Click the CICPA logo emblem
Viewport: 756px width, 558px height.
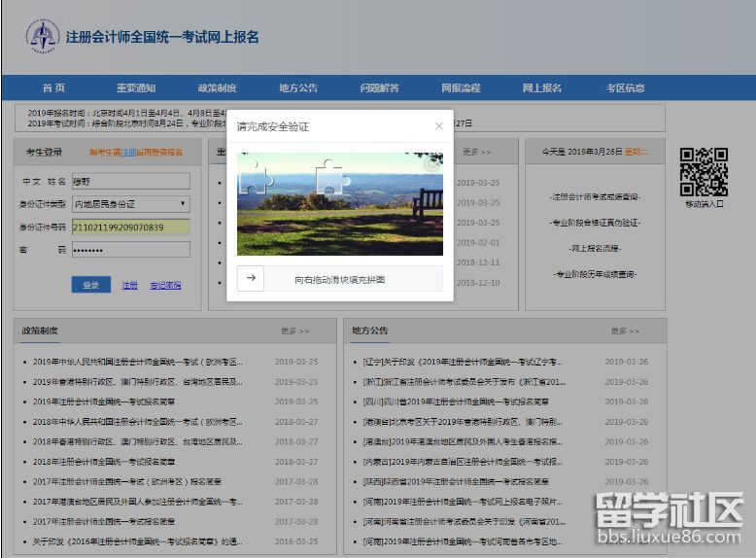click(x=42, y=37)
